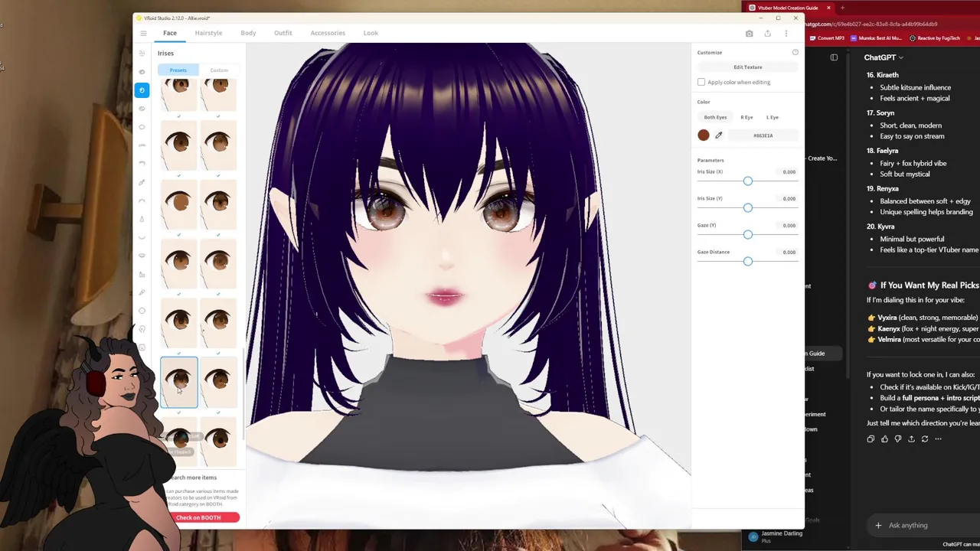
Task: Select the eyeliner brush icon in sidebar
Action: tap(142, 182)
